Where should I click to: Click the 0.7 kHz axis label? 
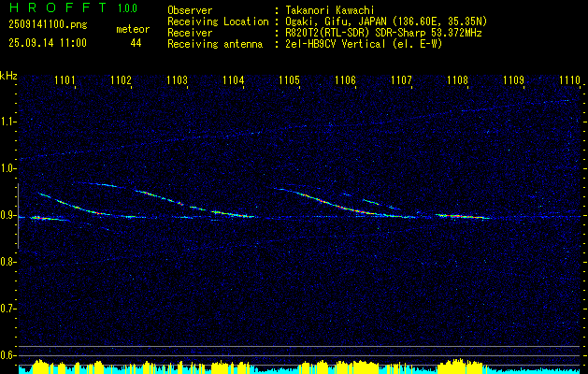point(7,309)
